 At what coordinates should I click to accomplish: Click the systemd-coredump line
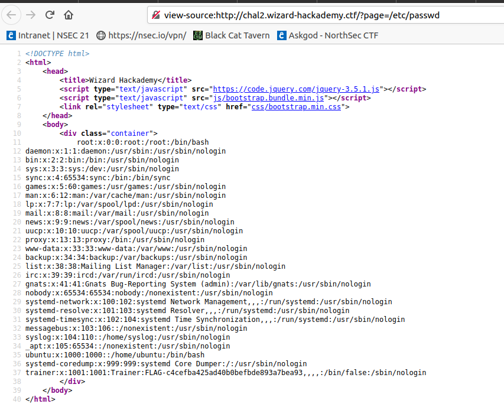tap(166, 364)
